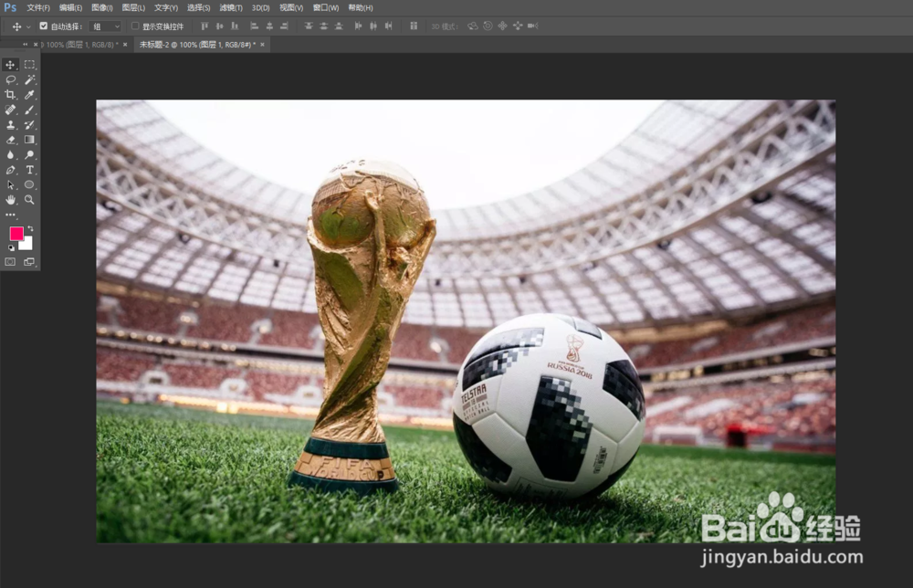Screen dimensions: 913x588
Task: Select the Spot Healing Brush tool
Action: (10, 110)
